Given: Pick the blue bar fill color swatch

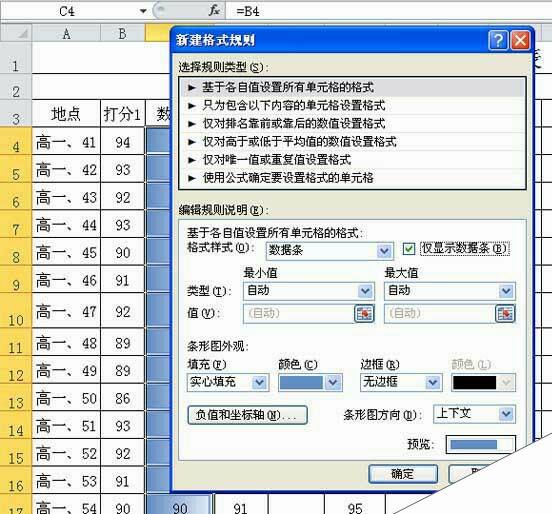Looking at the screenshot, I should click(301, 382).
